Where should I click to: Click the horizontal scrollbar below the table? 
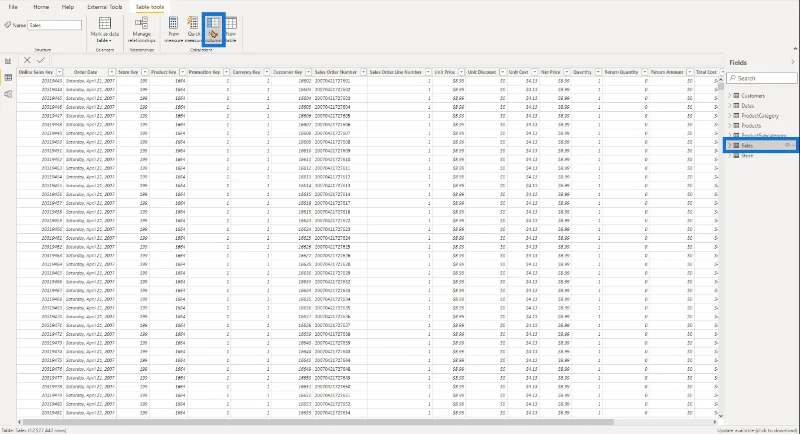(x=318, y=422)
